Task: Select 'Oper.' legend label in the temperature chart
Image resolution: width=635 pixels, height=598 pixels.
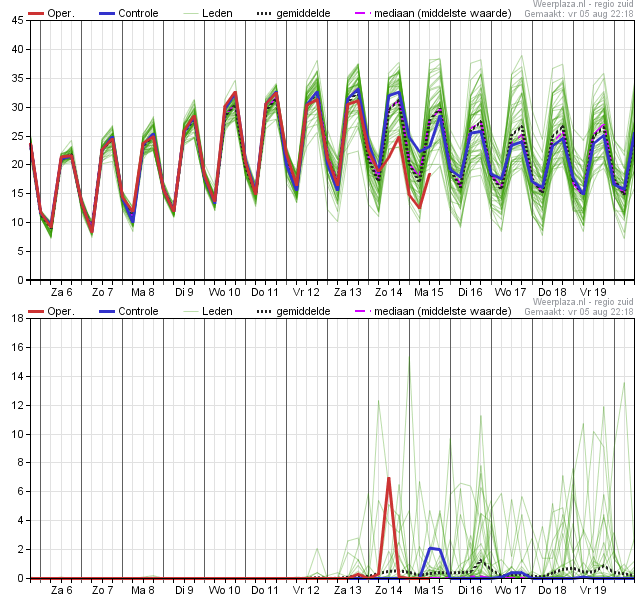Action: point(61,13)
